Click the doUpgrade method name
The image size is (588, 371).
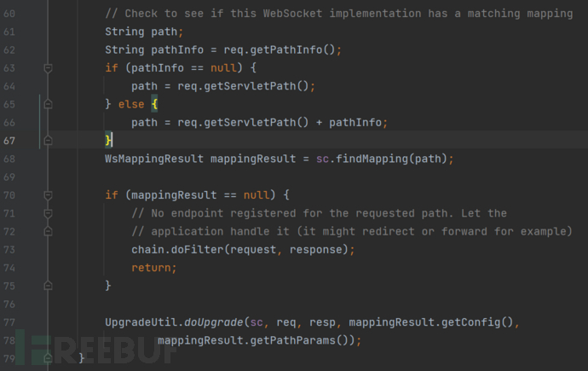(x=210, y=322)
